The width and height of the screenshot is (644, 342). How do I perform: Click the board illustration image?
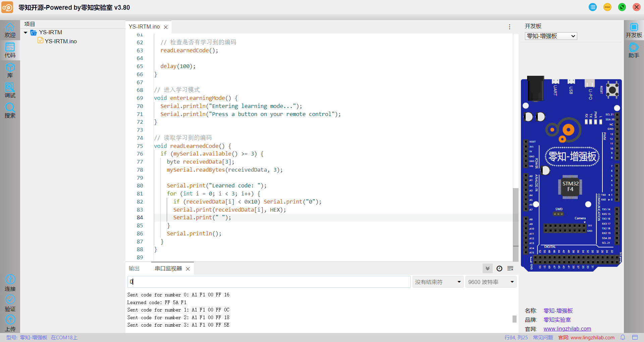pyautogui.click(x=571, y=173)
